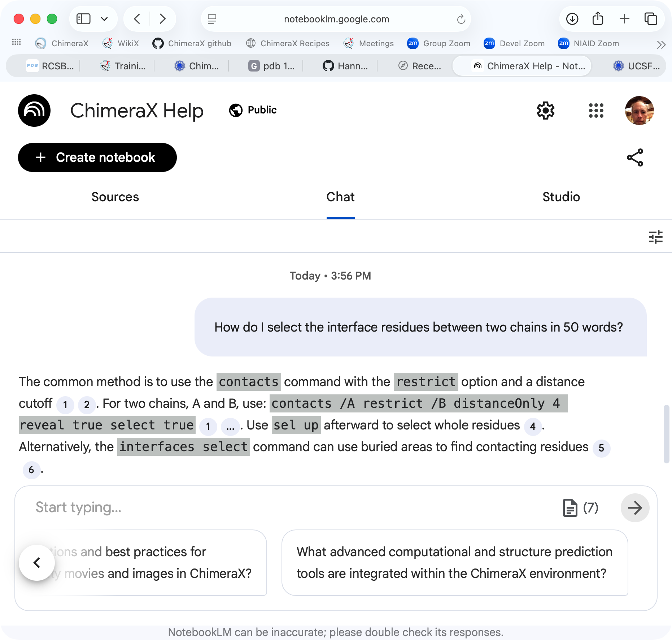View the seven chat sources document icon

(570, 507)
